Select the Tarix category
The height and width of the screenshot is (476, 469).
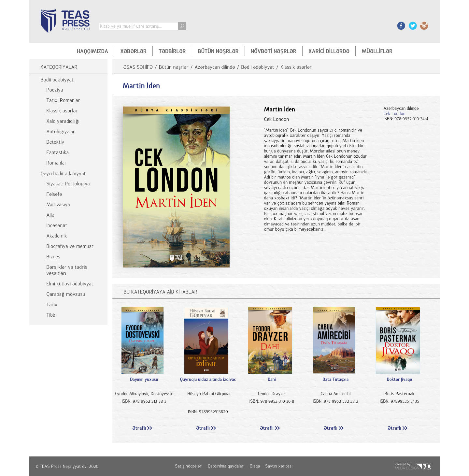click(x=52, y=305)
